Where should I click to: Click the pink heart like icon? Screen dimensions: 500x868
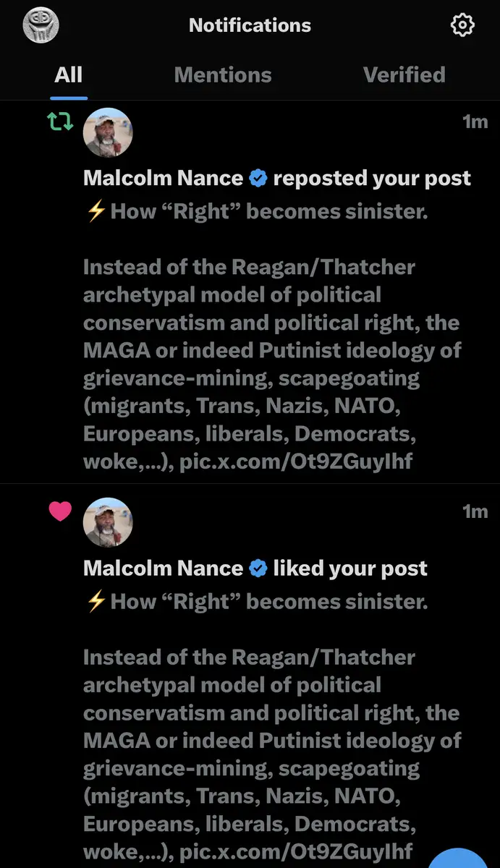(x=60, y=511)
